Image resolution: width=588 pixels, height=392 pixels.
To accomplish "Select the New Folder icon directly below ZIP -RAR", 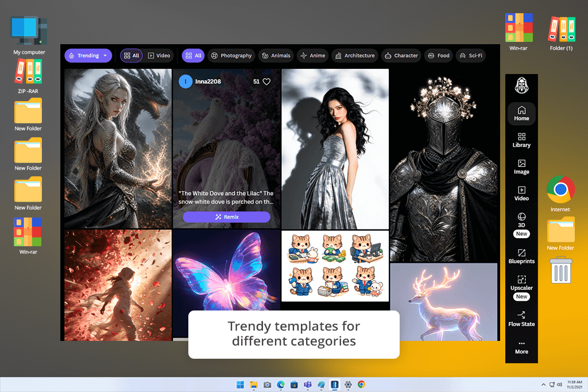I will click(28, 115).
